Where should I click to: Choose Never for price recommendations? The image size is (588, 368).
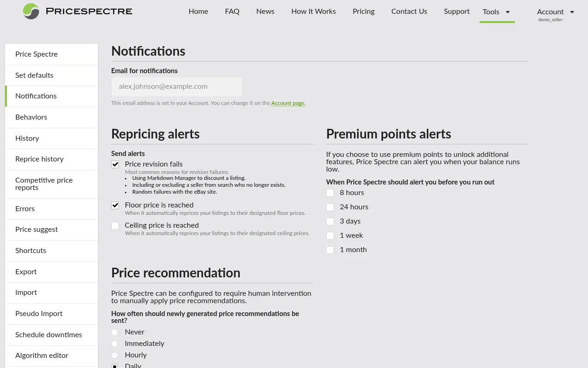(115, 332)
